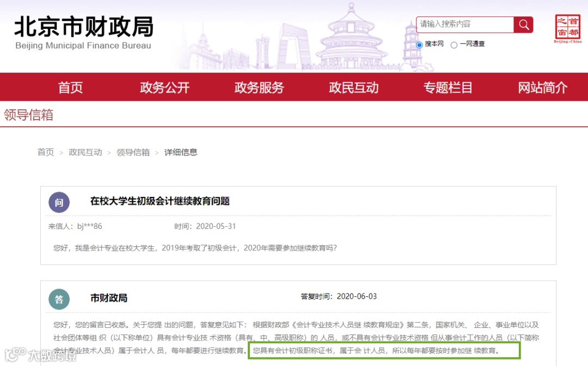
Task: Click the question body text about 初级会计
Action: pos(195,248)
